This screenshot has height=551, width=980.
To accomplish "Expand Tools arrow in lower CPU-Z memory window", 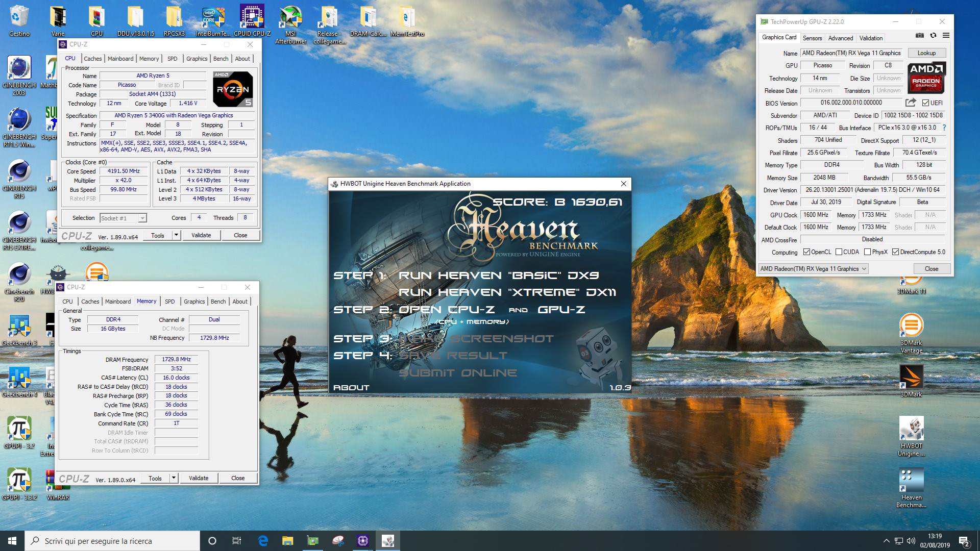I will (x=174, y=478).
